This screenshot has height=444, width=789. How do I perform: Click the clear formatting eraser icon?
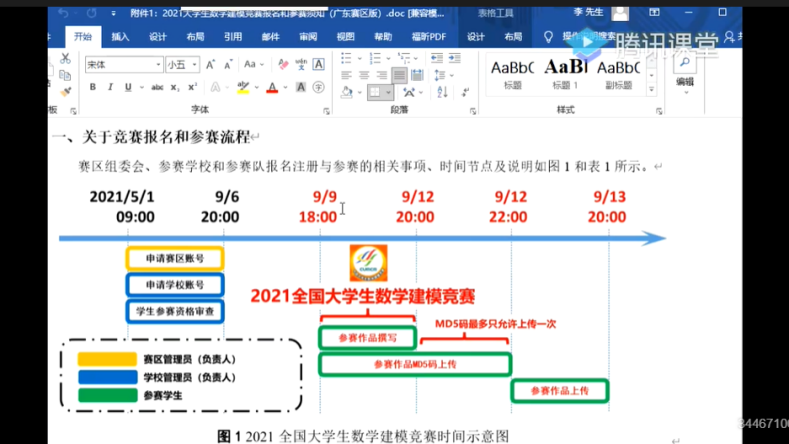click(282, 64)
